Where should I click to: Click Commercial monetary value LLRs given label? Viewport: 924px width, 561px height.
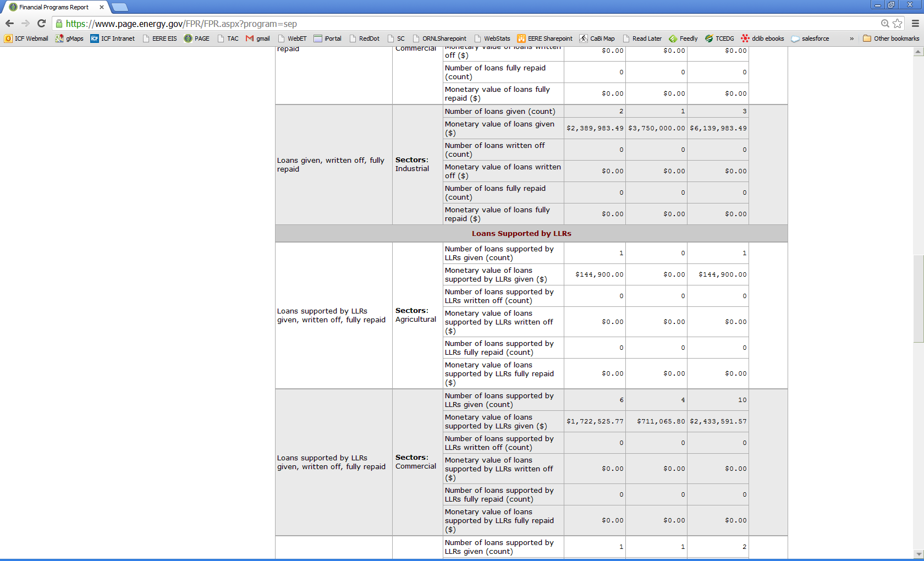pyautogui.click(x=496, y=421)
